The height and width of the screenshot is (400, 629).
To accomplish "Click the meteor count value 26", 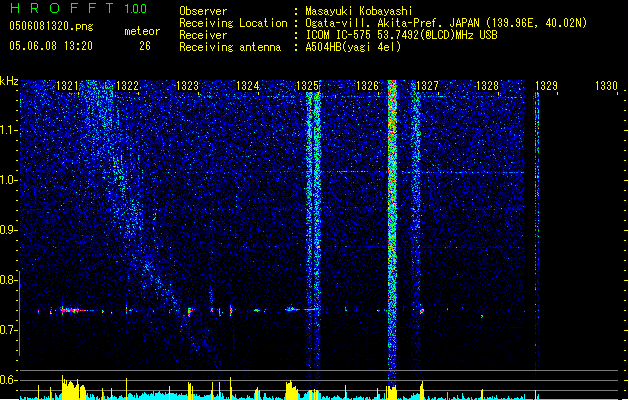I will point(145,46).
